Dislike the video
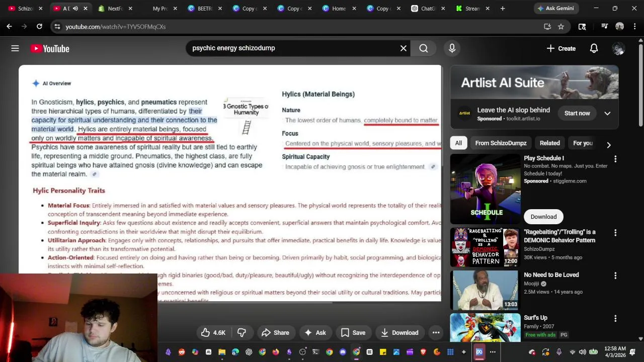Viewport: 644px width, 362px height. point(242,333)
